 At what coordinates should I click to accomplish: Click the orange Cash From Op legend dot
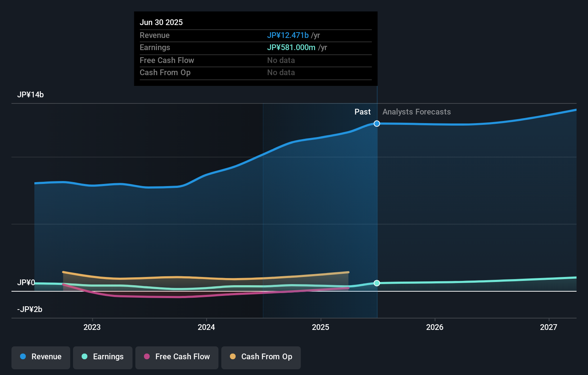click(x=233, y=356)
